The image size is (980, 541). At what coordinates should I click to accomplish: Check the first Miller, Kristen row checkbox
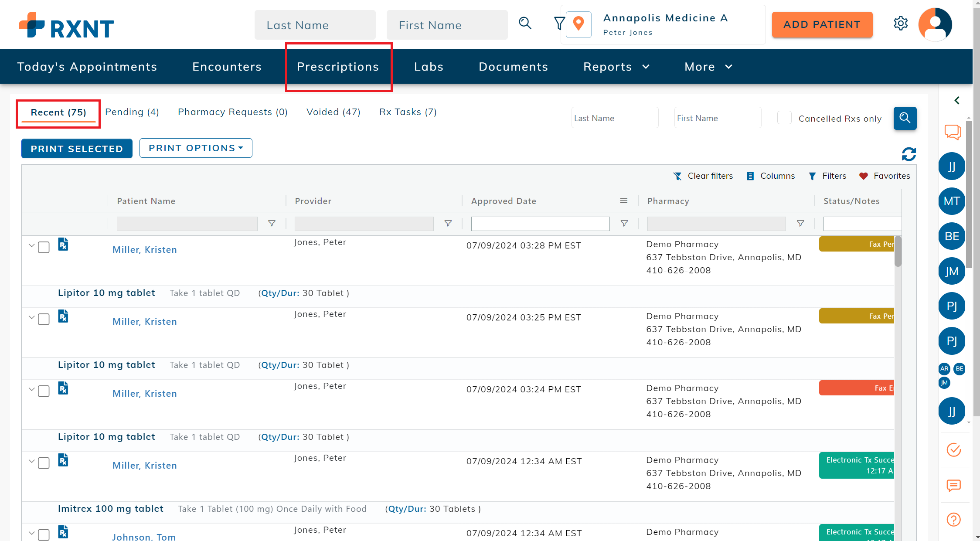pyautogui.click(x=44, y=248)
